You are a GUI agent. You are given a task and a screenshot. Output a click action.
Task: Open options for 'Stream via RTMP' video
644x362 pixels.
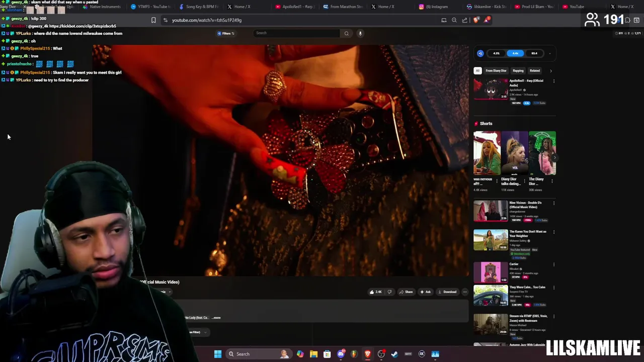pos(554,316)
